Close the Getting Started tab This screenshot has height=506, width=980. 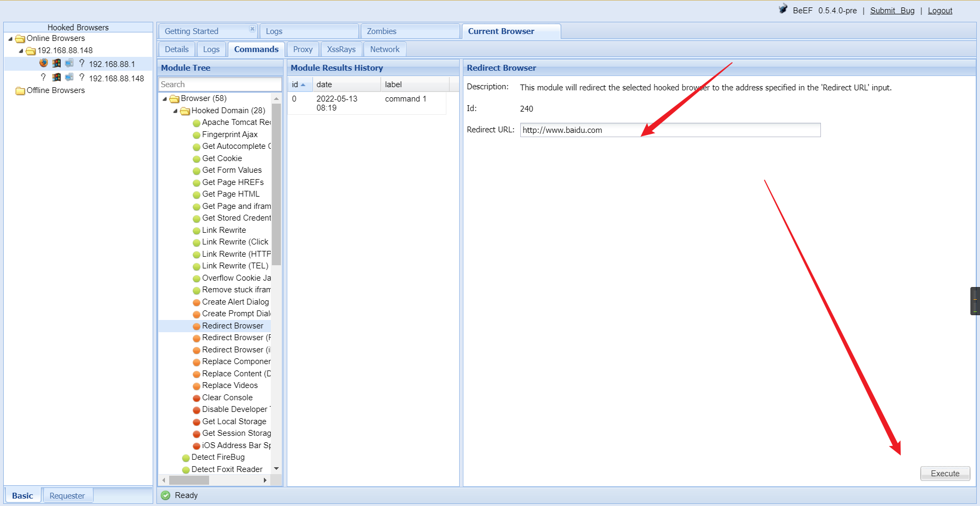click(x=252, y=29)
